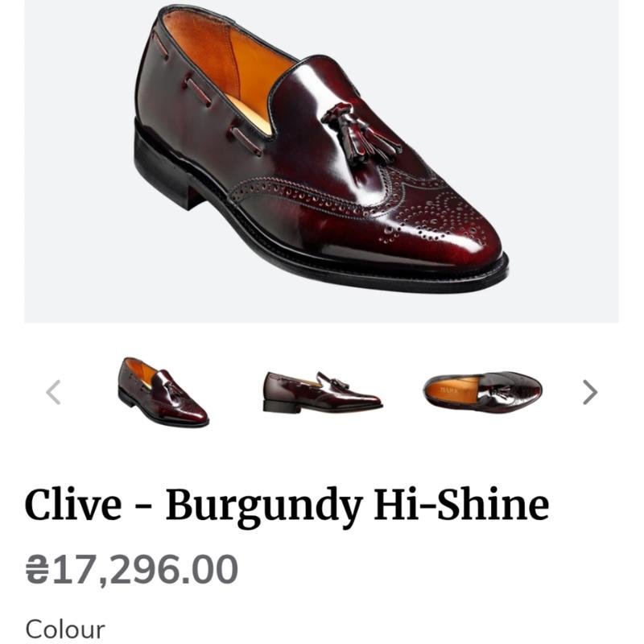Click the Colour option label
Viewport: 644px width, 644px height.
(x=65, y=630)
